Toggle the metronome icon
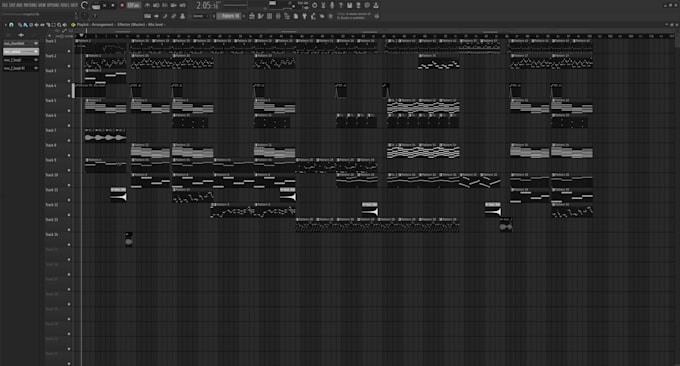 click(147, 6)
